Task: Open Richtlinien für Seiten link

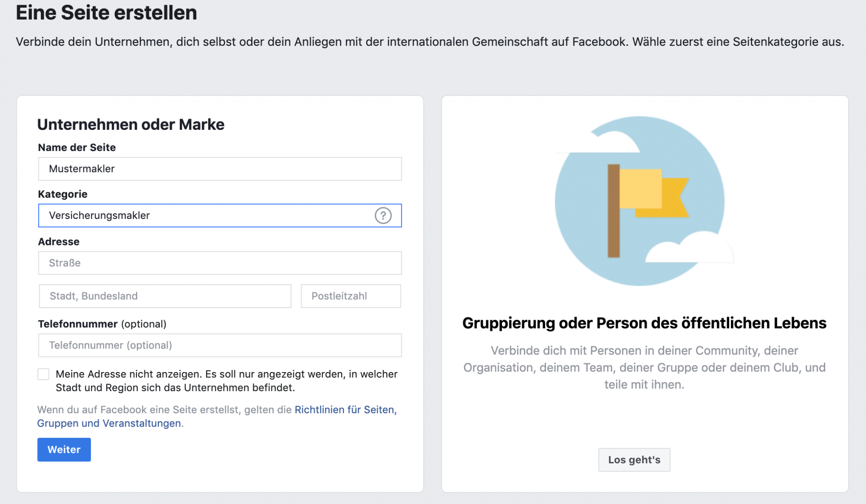Action: [345, 410]
